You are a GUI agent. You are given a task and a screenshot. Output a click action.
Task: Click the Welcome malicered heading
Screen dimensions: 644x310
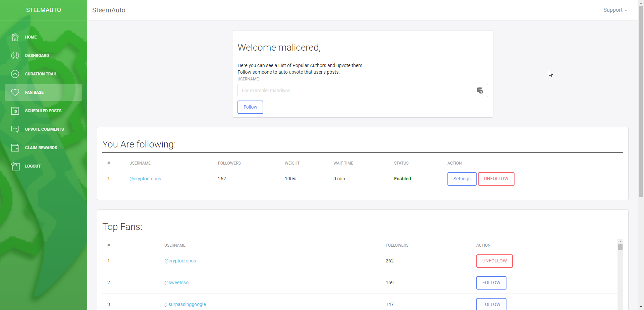click(x=279, y=48)
